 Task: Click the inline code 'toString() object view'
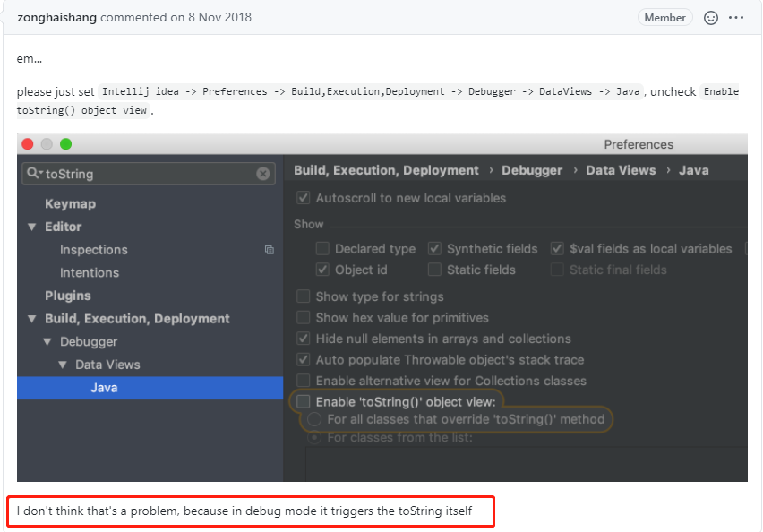click(x=81, y=110)
